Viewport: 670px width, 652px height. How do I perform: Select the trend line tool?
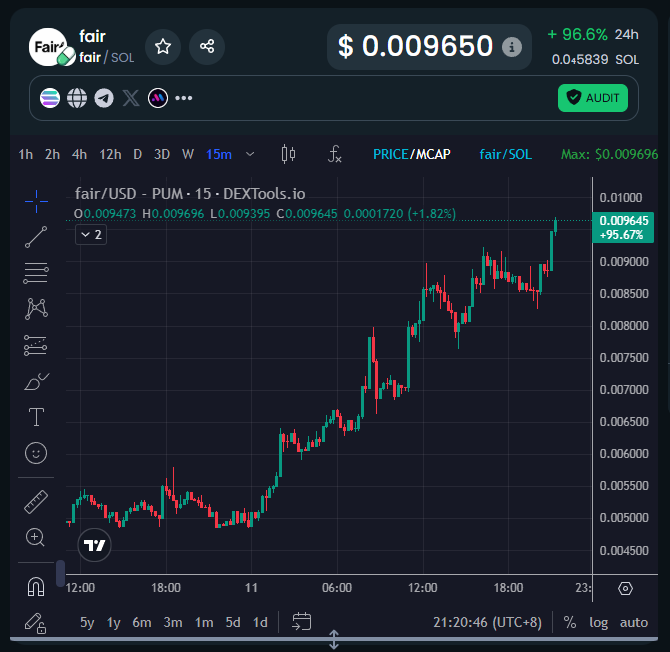(36, 237)
